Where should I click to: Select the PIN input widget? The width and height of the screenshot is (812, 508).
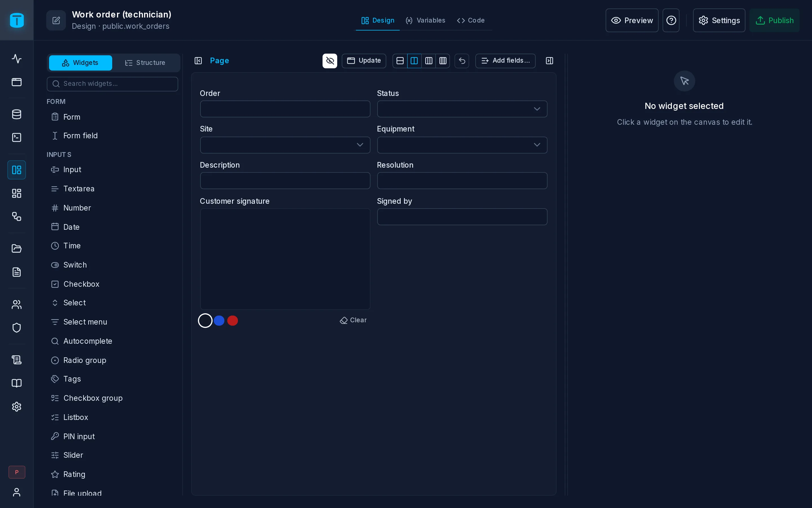pos(112,436)
